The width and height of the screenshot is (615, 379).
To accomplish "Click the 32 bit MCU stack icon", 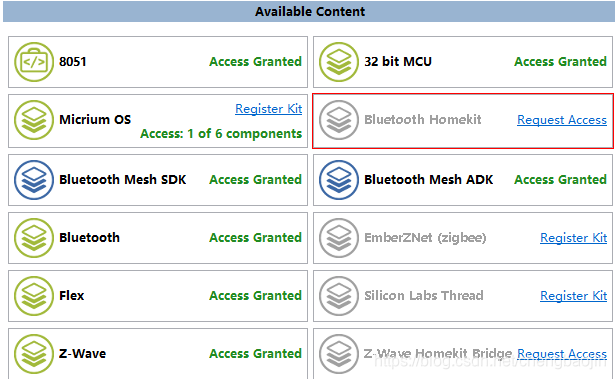I will tap(339, 62).
